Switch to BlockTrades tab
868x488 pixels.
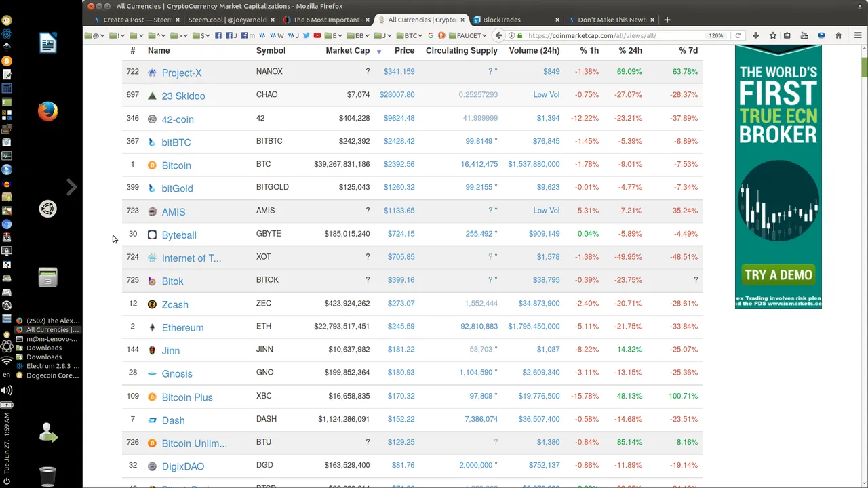click(x=515, y=20)
